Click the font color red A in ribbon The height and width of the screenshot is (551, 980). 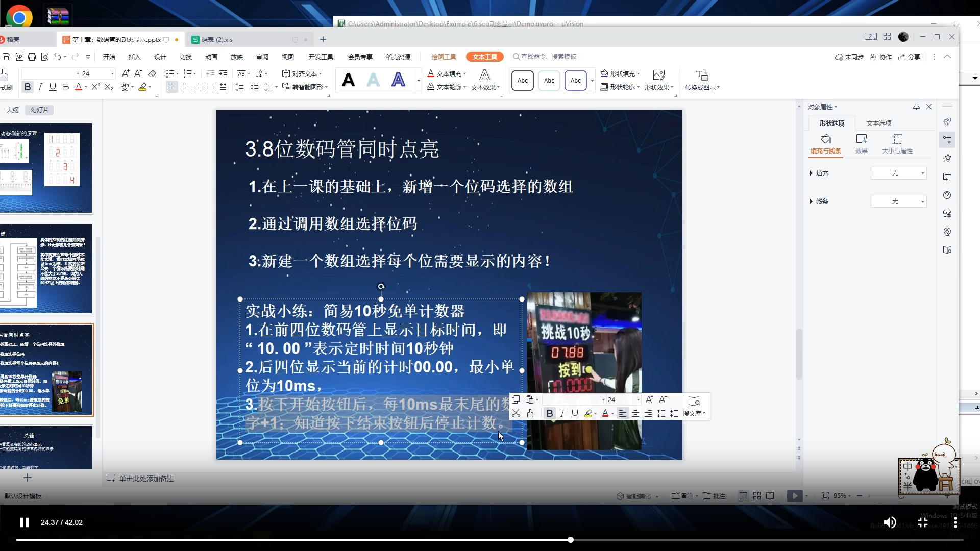pyautogui.click(x=79, y=87)
